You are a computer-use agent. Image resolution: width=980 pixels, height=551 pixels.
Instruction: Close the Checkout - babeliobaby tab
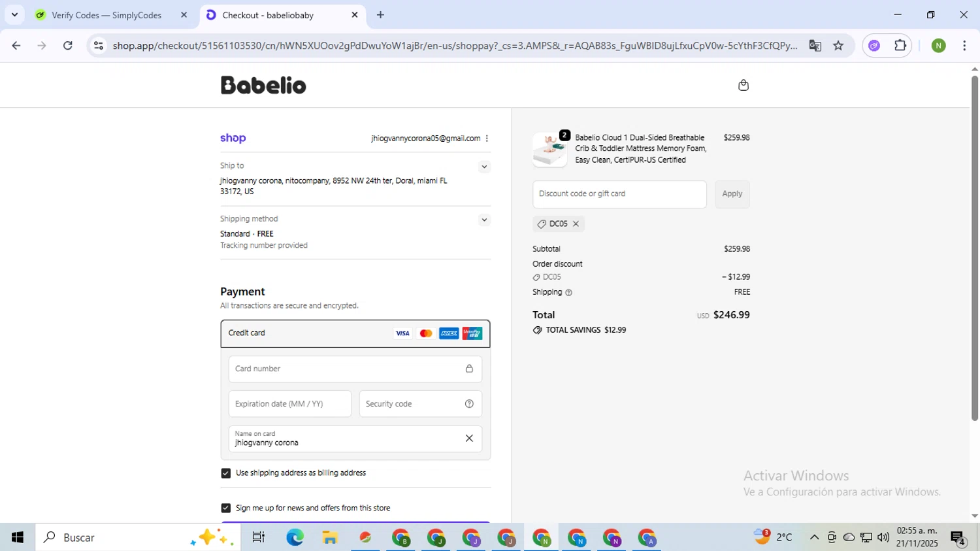355,14
